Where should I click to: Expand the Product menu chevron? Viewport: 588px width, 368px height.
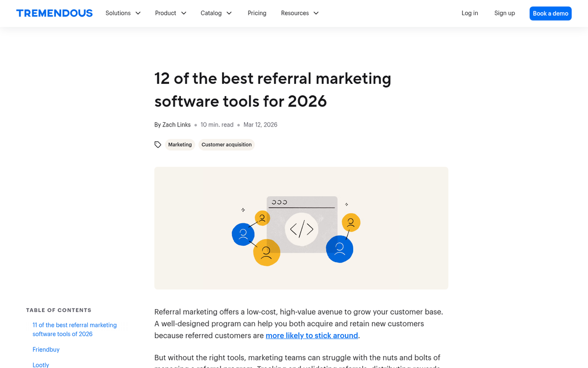184,13
